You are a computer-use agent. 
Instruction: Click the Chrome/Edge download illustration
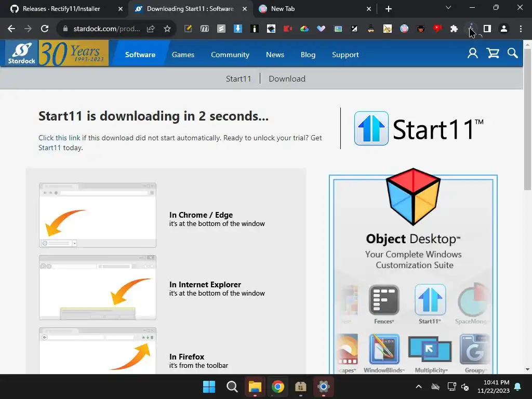point(98,215)
